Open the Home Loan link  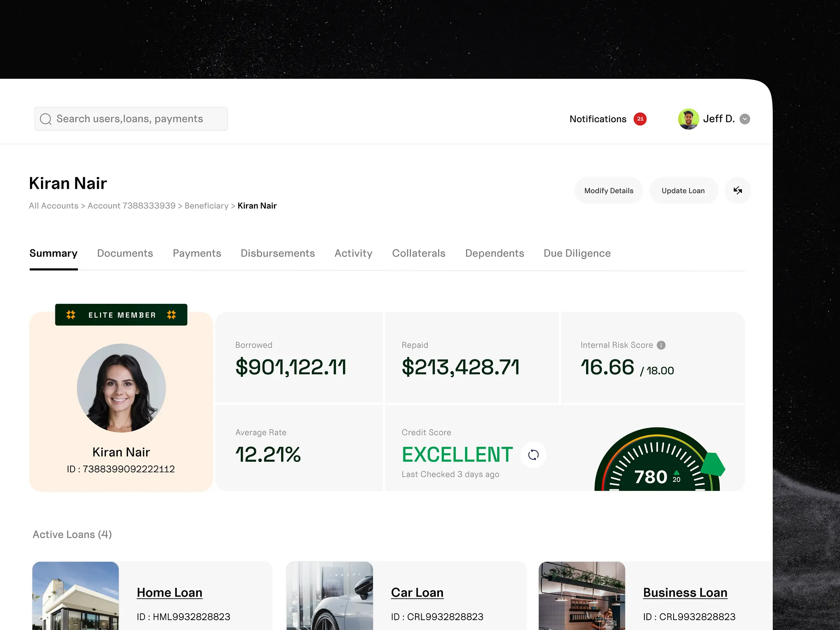[169, 592]
